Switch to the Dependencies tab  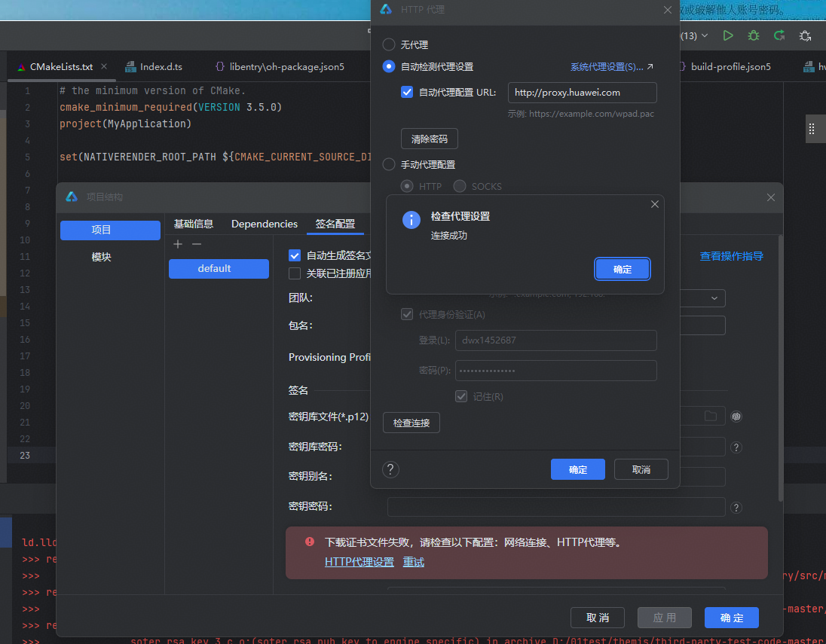[265, 224]
